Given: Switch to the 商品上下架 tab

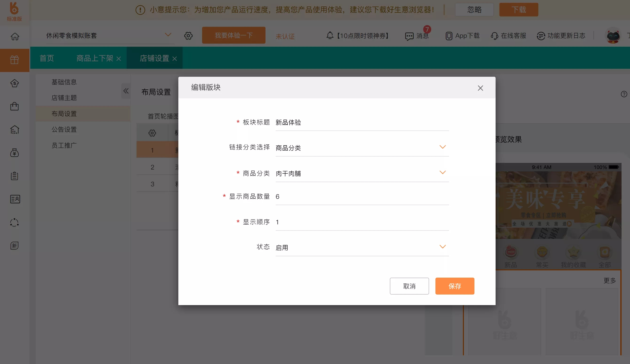Looking at the screenshot, I should 95,58.
